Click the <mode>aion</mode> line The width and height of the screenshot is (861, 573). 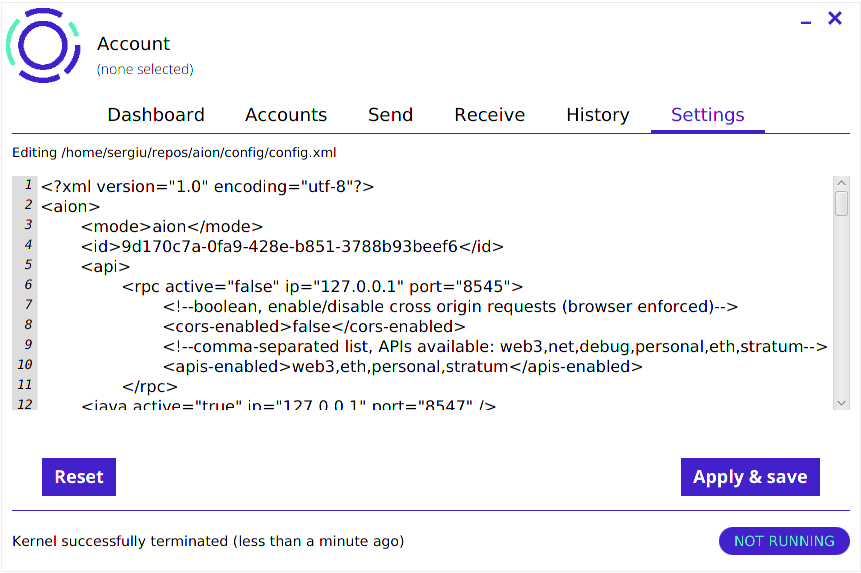click(172, 226)
